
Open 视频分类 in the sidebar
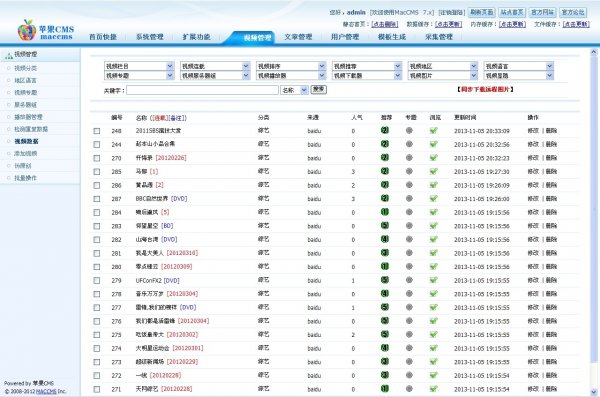26,68
